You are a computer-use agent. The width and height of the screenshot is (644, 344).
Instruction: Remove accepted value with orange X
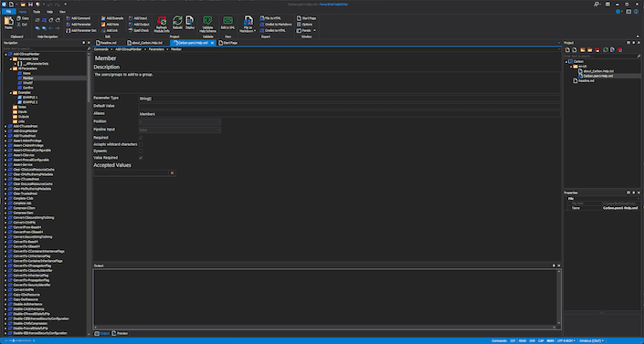pyautogui.click(x=172, y=173)
